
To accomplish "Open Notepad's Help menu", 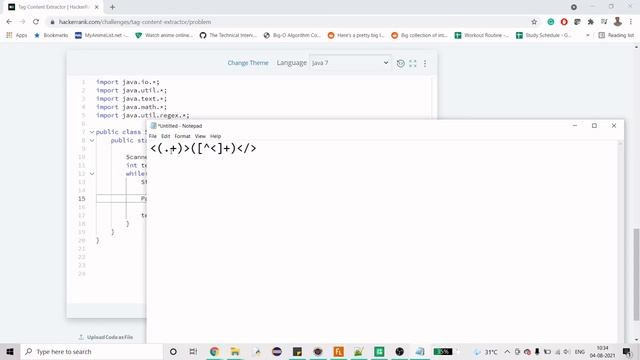I will pyautogui.click(x=216, y=136).
